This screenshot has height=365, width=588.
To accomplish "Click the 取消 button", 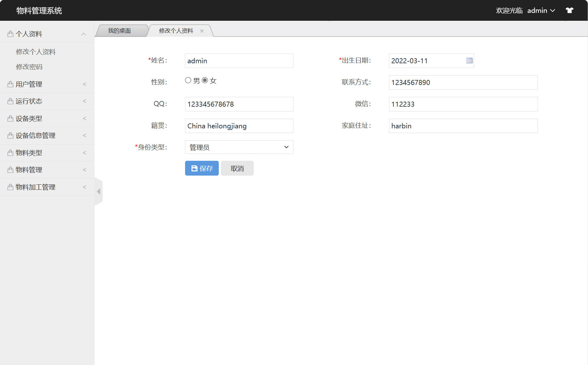I will (237, 168).
